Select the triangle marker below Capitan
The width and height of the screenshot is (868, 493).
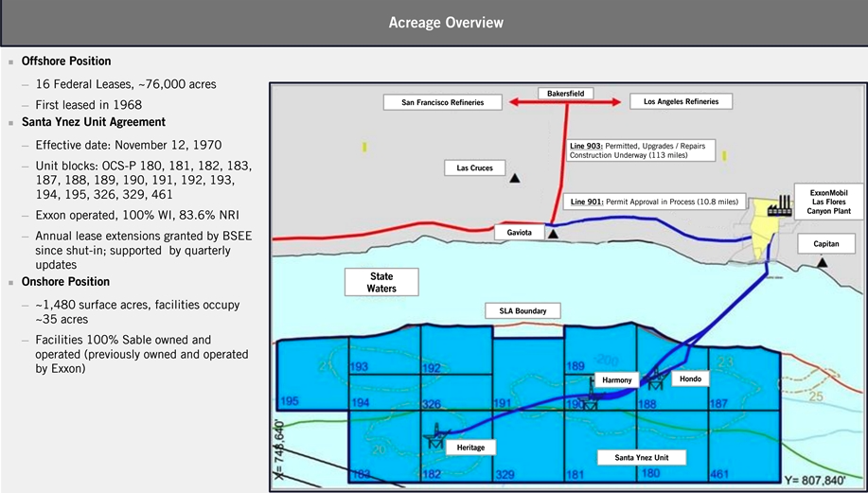(x=824, y=260)
